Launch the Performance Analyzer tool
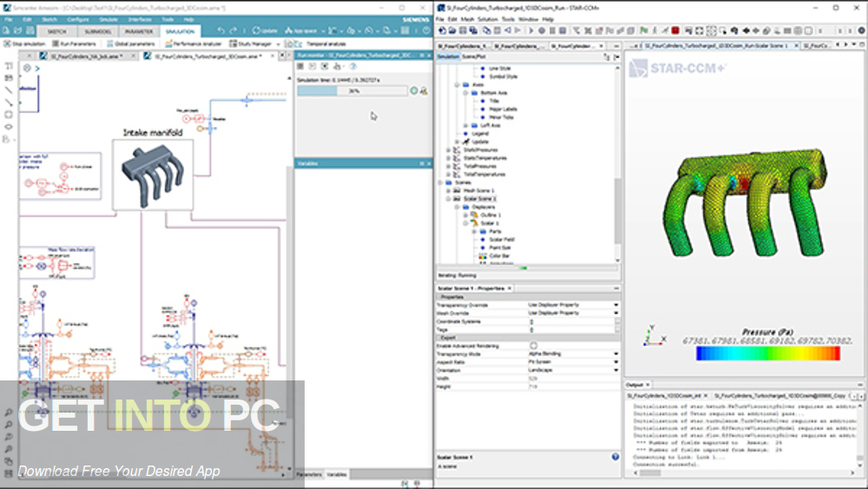The image size is (868, 489). (194, 43)
